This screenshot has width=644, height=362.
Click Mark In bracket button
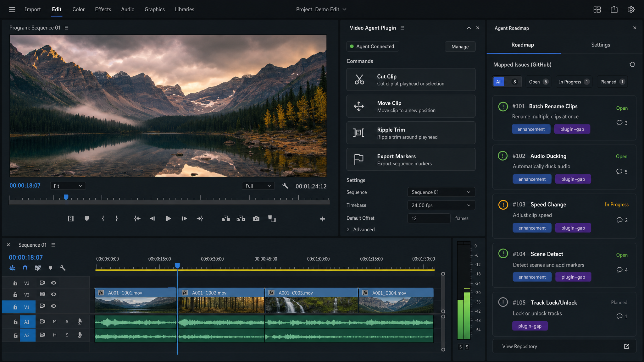coord(103,218)
